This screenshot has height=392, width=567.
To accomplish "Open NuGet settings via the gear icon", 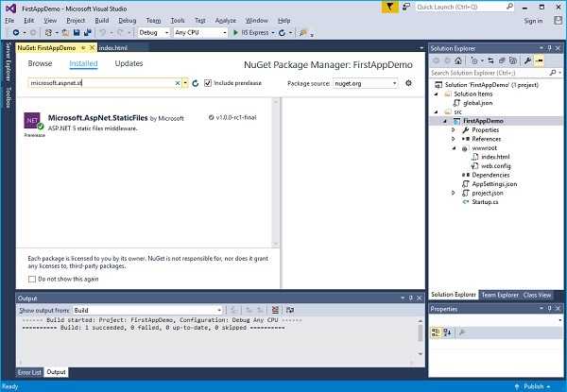I will coord(408,83).
